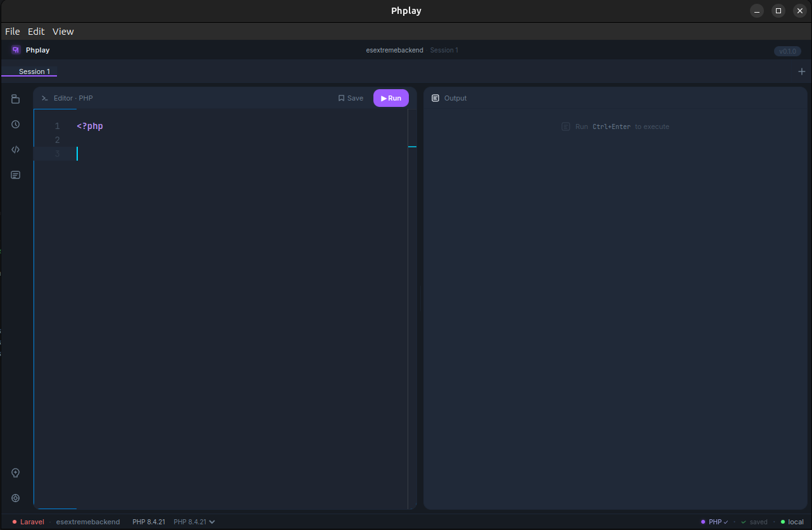Click the Editor · PHP panel title

click(x=73, y=98)
